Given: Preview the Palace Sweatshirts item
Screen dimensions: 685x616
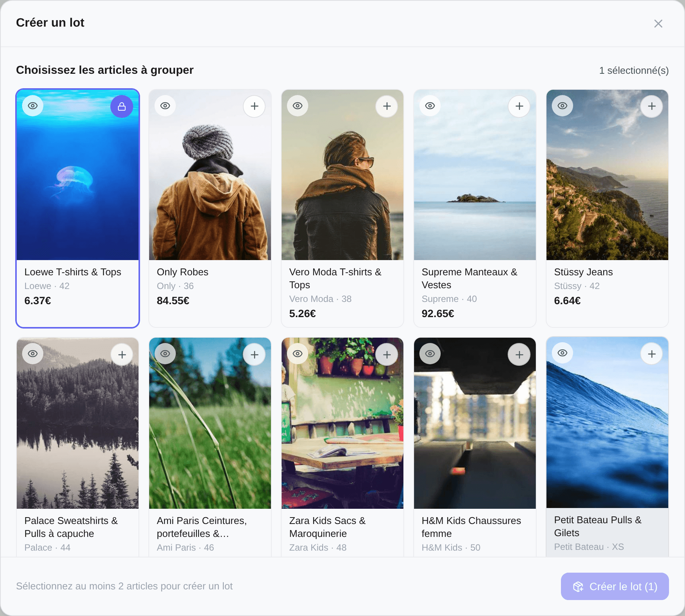Looking at the screenshot, I should tap(33, 354).
